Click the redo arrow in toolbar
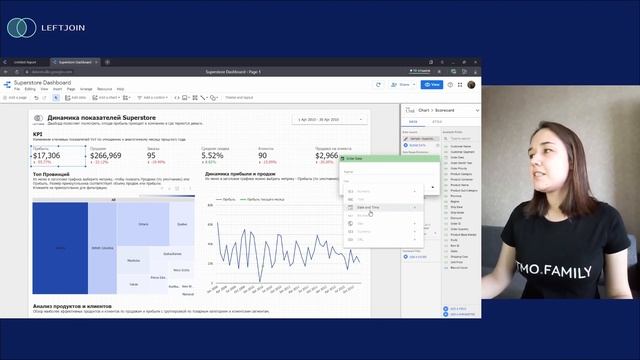The height and width of the screenshot is (360, 640). tap(44, 98)
